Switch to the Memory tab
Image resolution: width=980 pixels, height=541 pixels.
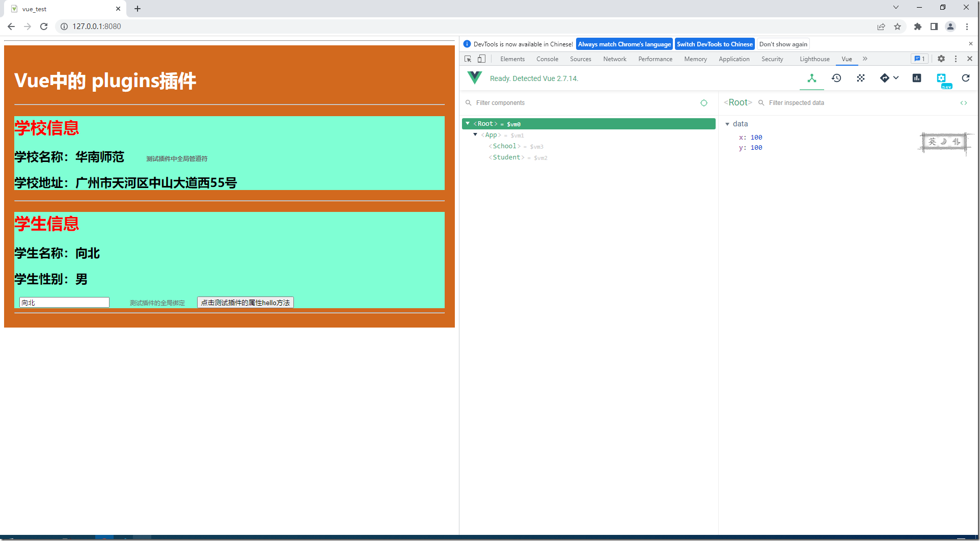(695, 59)
